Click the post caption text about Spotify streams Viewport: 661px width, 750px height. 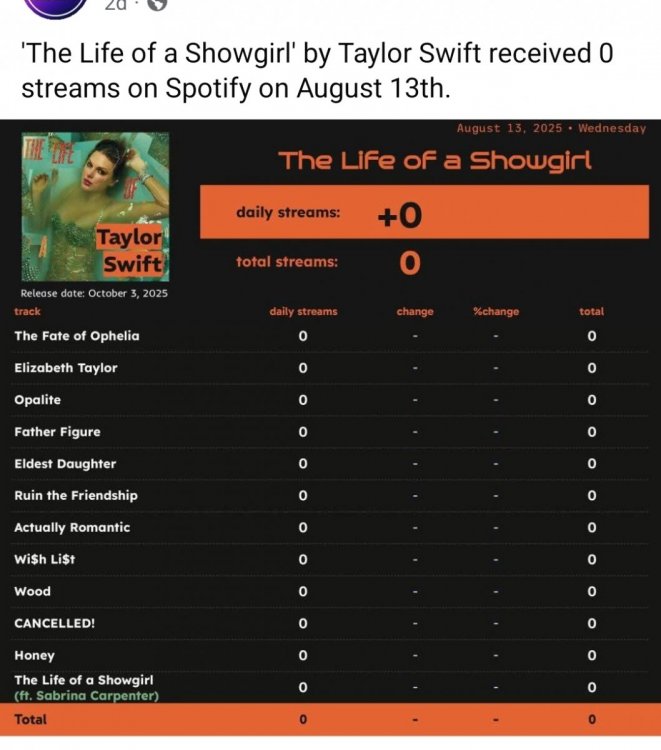click(317, 70)
